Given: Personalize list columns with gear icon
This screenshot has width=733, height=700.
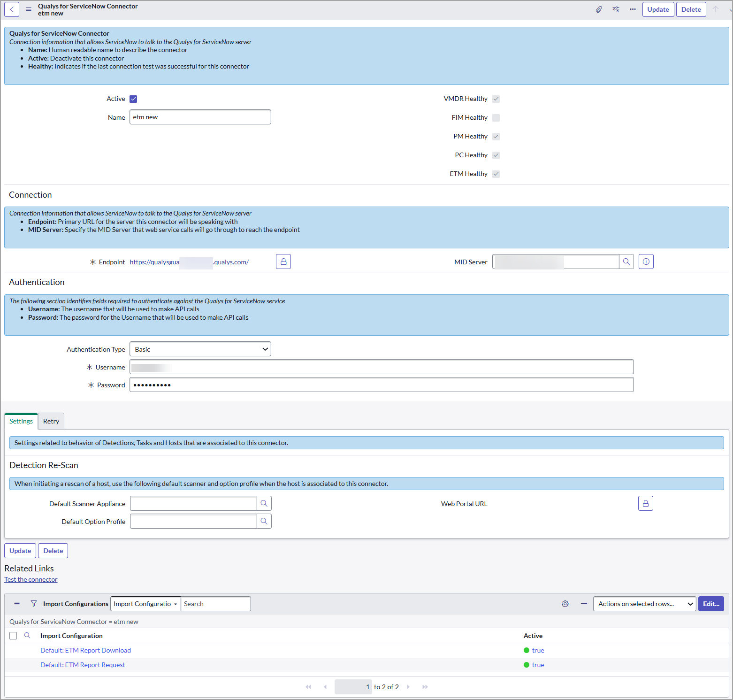Looking at the screenshot, I should click(565, 604).
